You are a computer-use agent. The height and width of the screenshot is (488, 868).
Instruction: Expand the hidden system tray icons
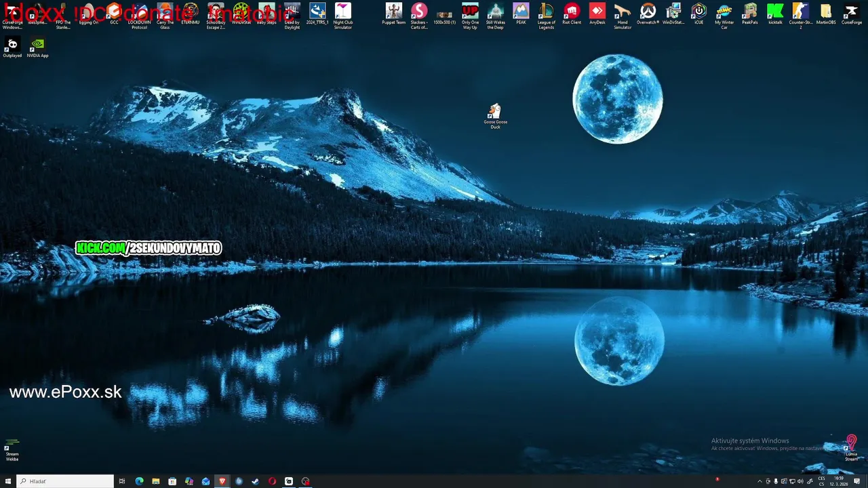tap(759, 481)
